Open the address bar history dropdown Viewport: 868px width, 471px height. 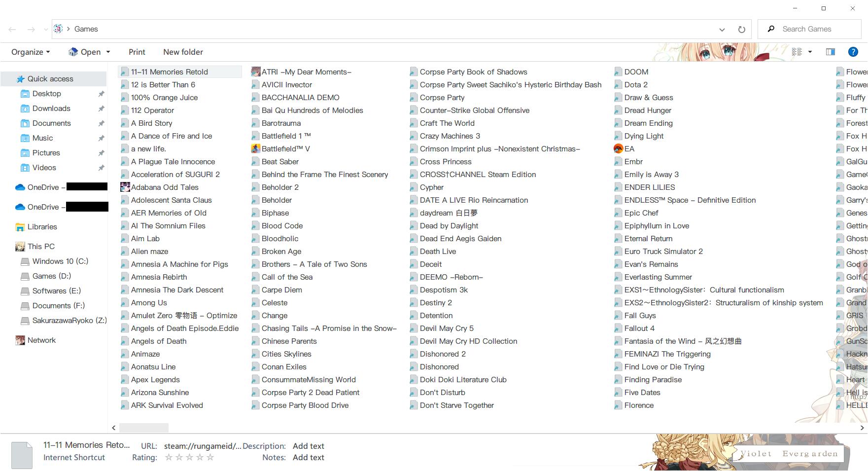[722, 30]
